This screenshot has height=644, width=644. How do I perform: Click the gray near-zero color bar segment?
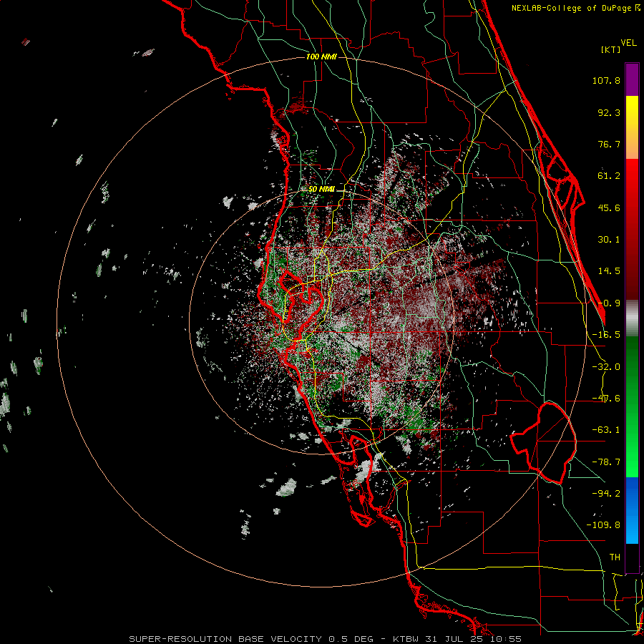pos(632,318)
